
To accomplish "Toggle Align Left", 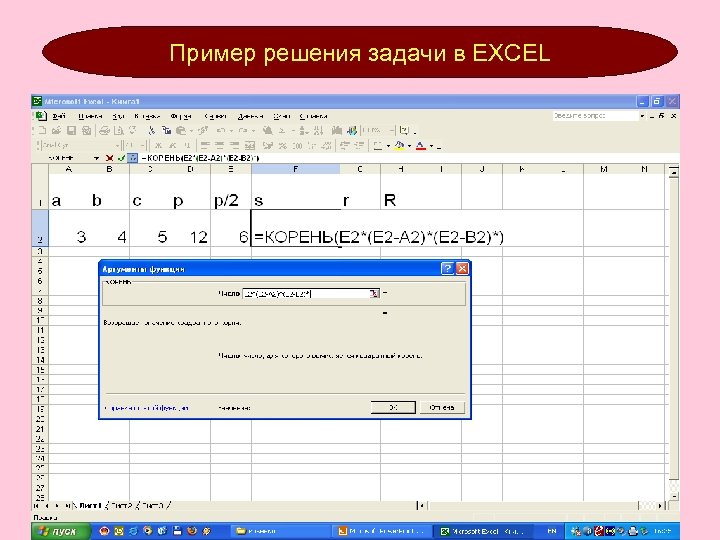I will [204, 146].
